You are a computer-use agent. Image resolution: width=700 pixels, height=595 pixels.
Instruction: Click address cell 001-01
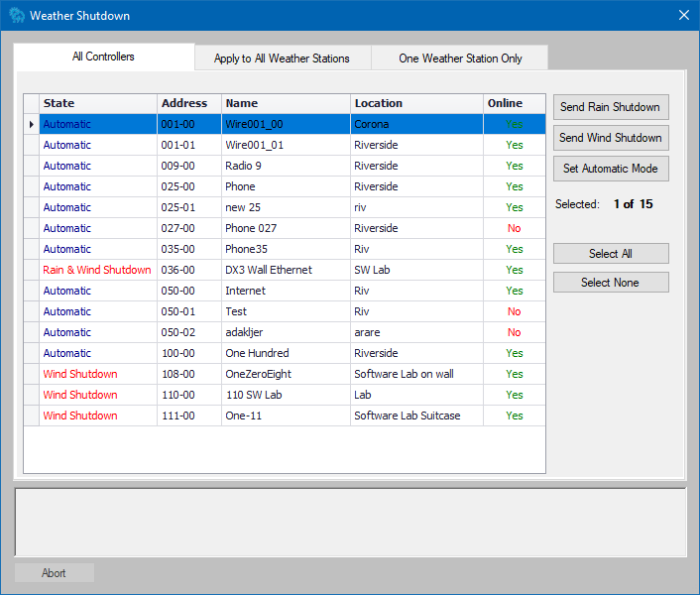(189, 145)
